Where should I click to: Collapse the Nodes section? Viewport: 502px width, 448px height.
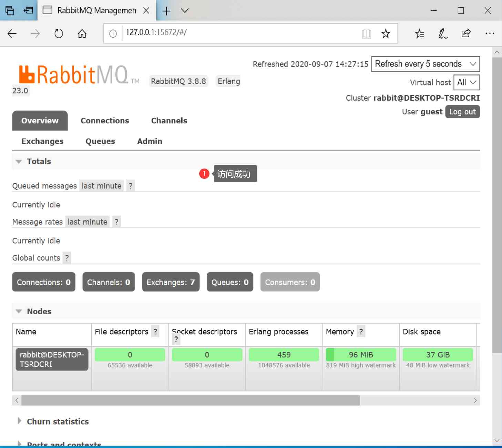click(x=34, y=311)
